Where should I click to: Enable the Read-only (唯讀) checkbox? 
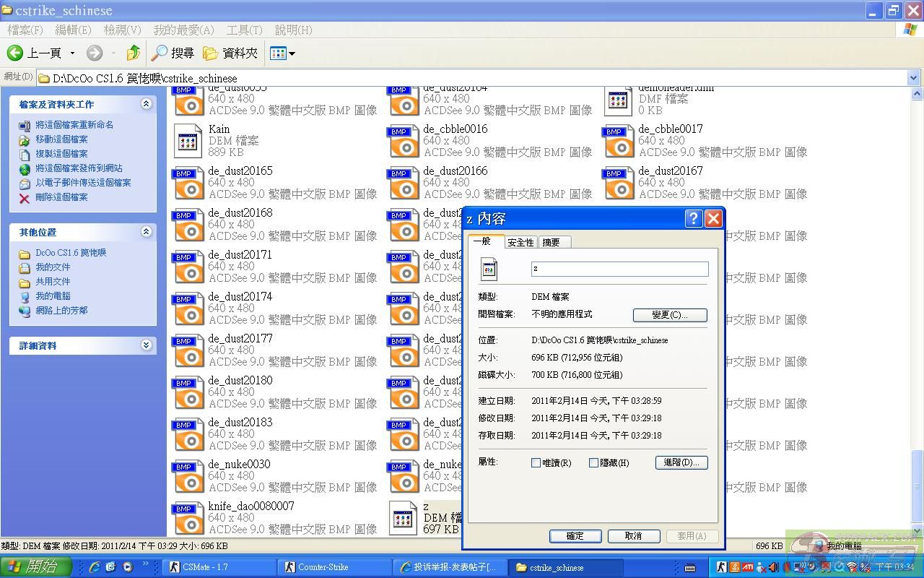click(x=536, y=463)
